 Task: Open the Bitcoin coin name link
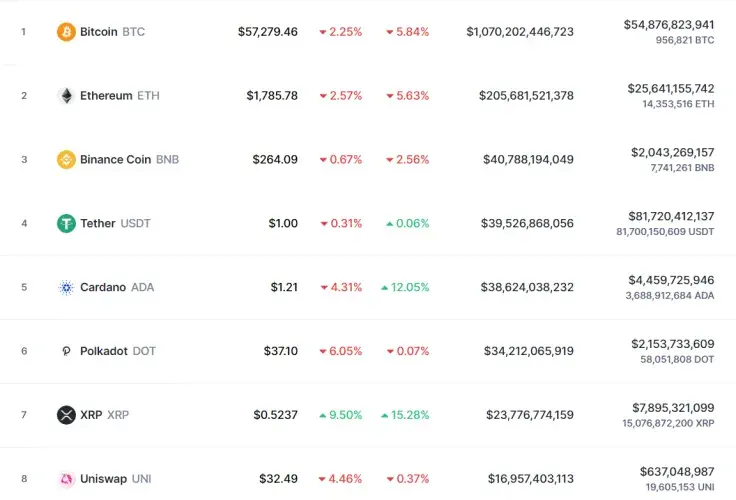pos(98,32)
